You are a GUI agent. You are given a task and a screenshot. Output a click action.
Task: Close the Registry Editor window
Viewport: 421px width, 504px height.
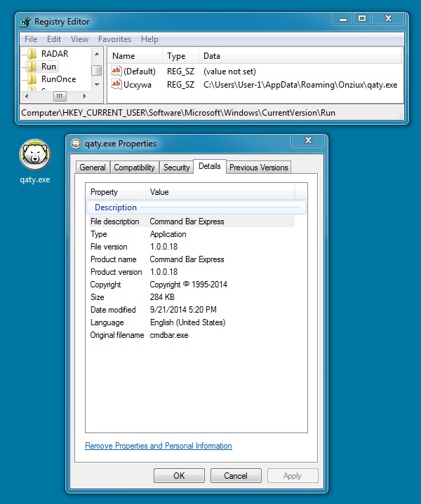(x=388, y=19)
